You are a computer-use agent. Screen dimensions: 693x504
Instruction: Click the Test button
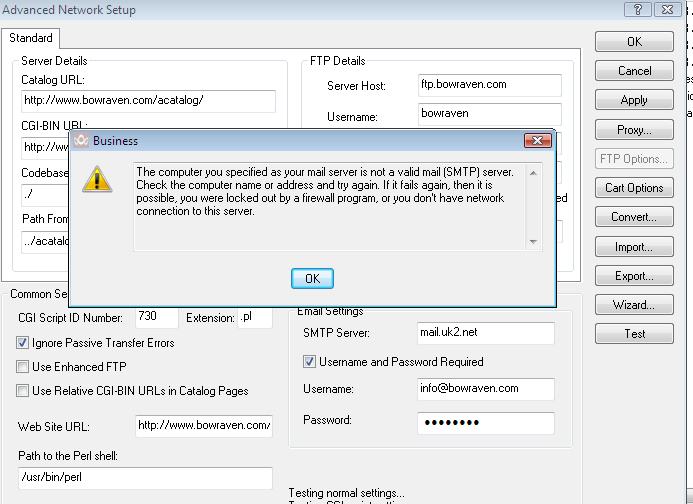[x=634, y=334]
